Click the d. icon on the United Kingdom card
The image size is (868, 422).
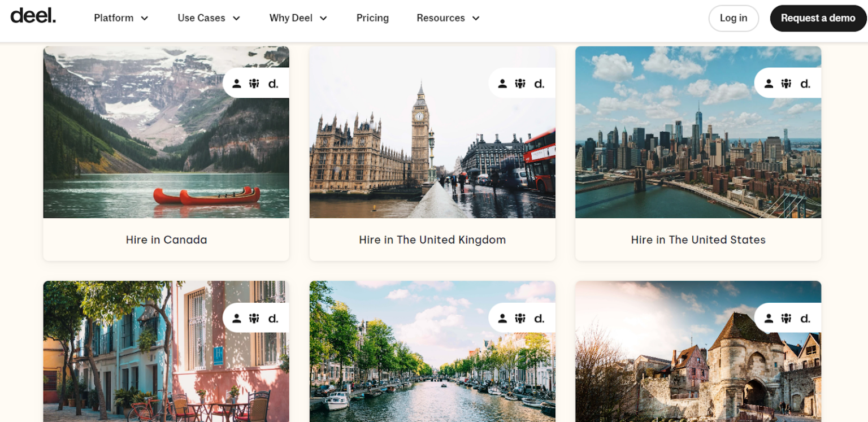click(539, 82)
